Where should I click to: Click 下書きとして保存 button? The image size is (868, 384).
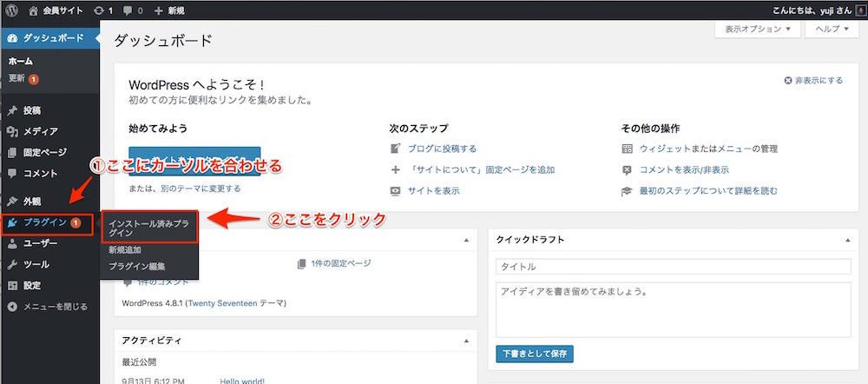534,354
